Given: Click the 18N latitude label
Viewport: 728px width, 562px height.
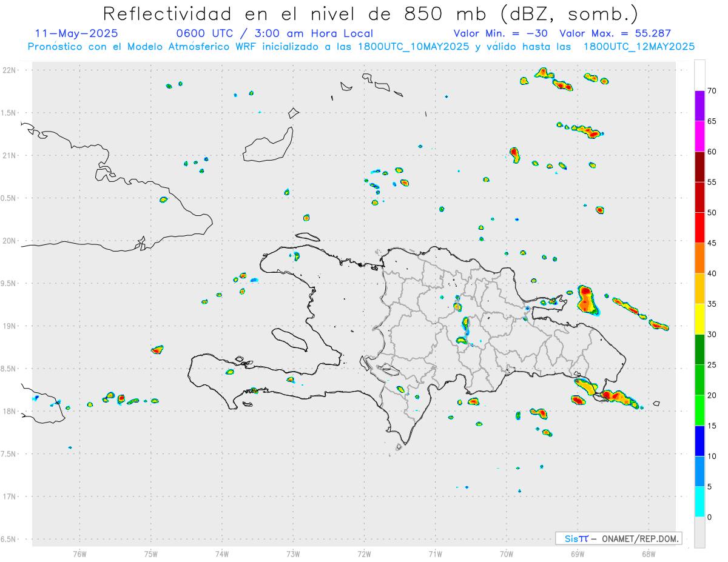Looking at the screenshot, I should click(10, 411).
